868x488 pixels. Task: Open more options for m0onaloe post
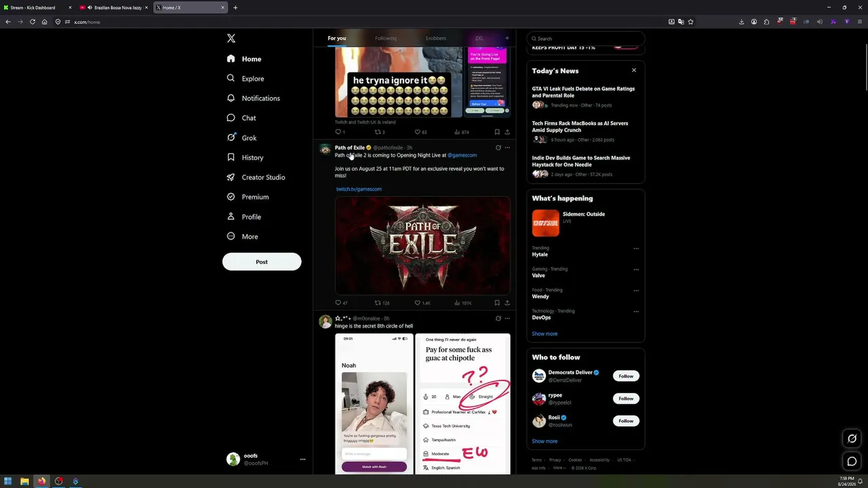click(x=507, y=319)
